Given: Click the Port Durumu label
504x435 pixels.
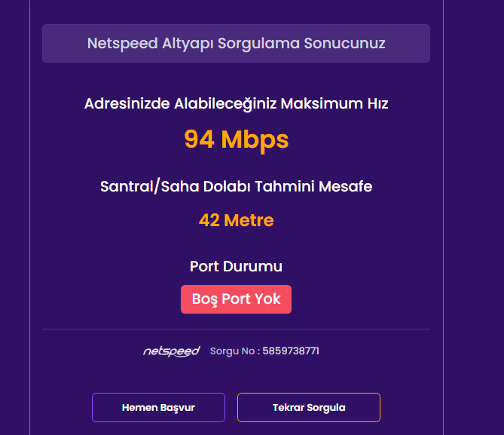Looking at the screenshot, I should pyautogui.click(x=236, y=266).
